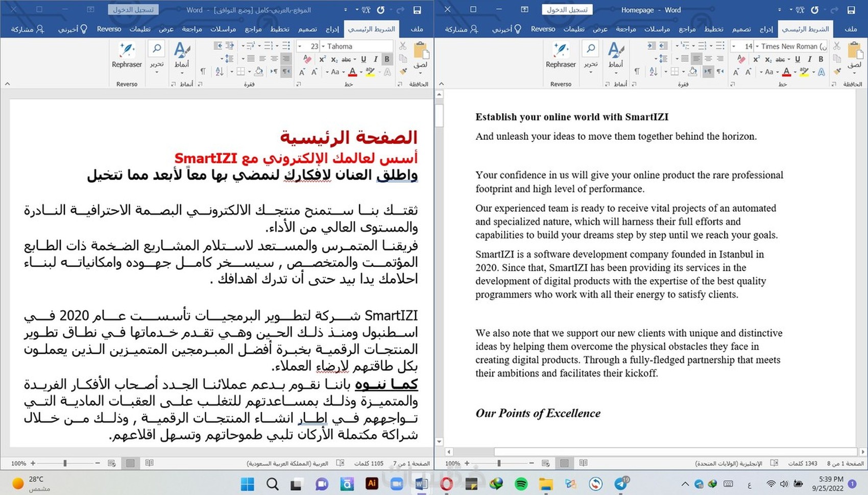Open the Insert tab in the Arabic document window
Image resolution: width=868 pixels, height=495 pixels.
point(332,29)
